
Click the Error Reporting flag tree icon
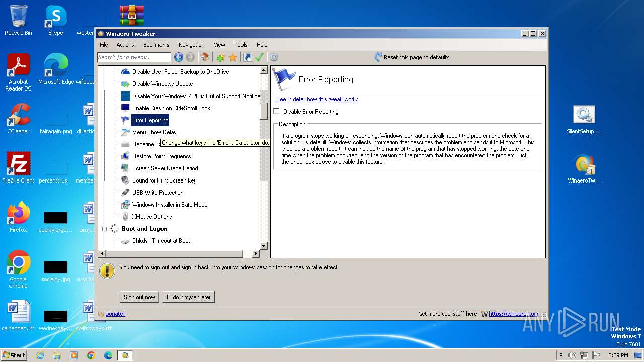point(125,120)
